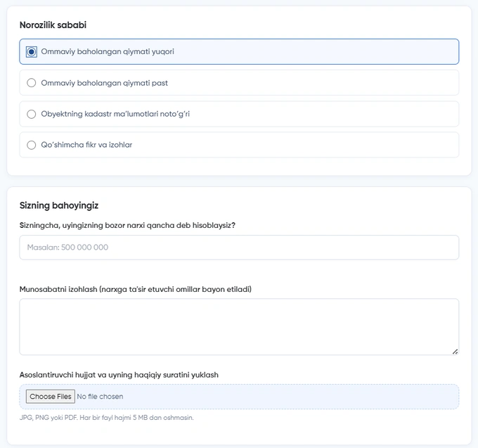The image size is (478, 448).
Task: Click the 'Ommaviy baholangan qiymati yuqori' label text
Action: tap(108, 51)
